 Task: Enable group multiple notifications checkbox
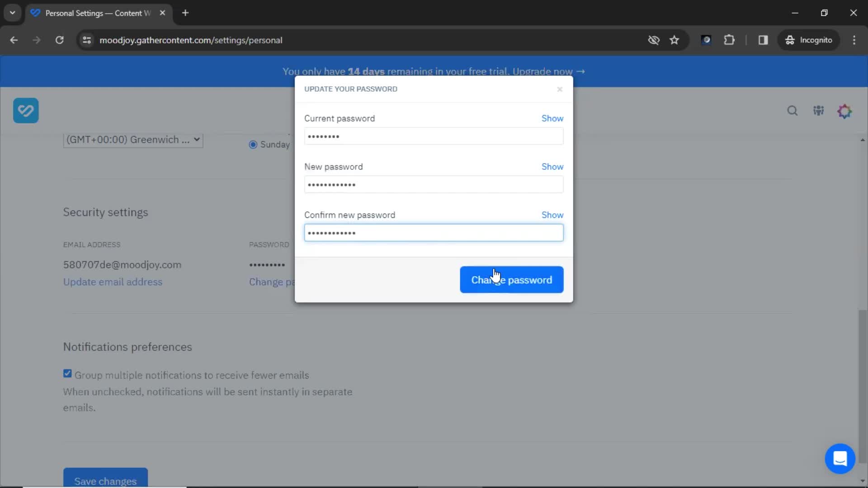[x=67, y=374]
